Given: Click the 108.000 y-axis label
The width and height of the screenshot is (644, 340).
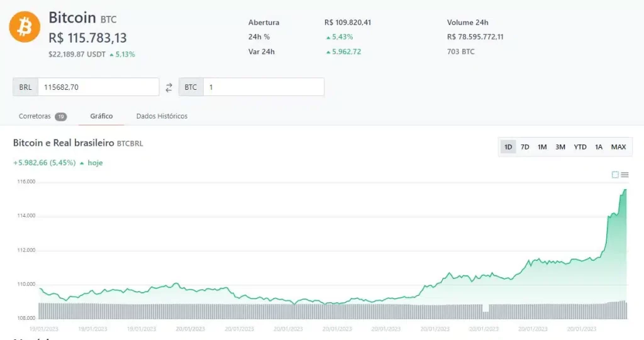Looking at the screenshot, I should 26,318.
